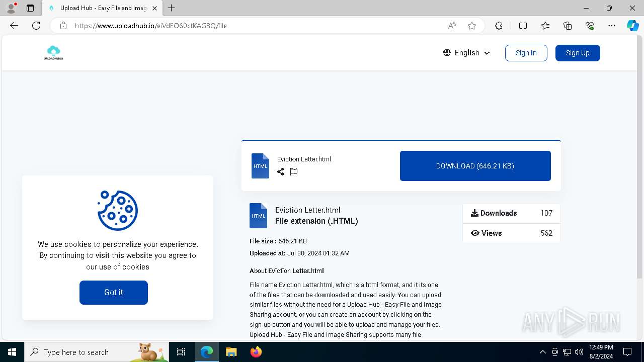Open Windows Start menu

coord(12,352)
